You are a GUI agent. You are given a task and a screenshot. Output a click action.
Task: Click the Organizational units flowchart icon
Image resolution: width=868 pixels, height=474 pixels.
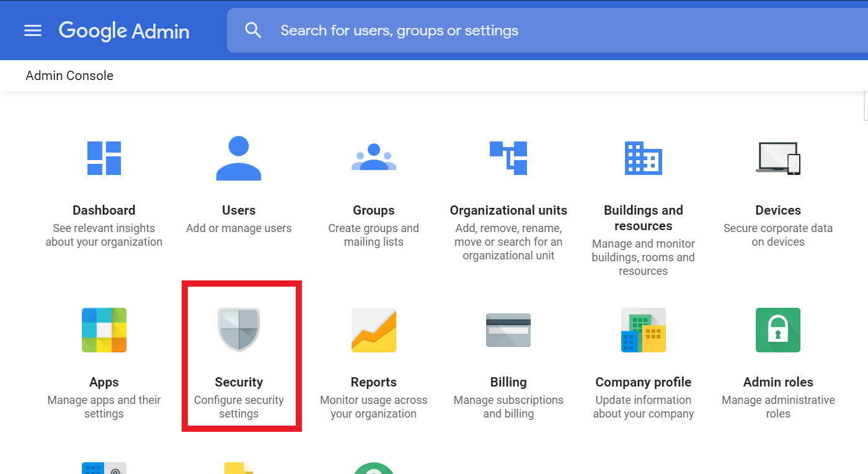[x=508, y=157]
